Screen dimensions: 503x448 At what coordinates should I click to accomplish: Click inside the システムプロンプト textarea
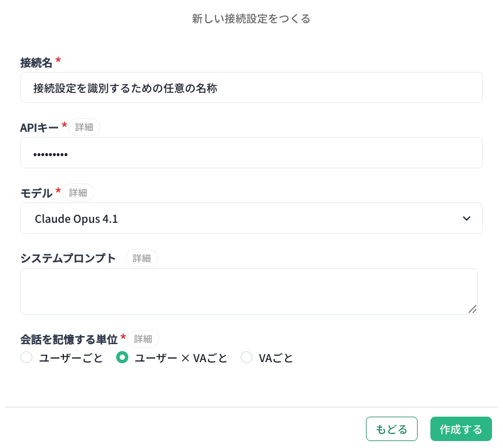click(x=249, y=291)
